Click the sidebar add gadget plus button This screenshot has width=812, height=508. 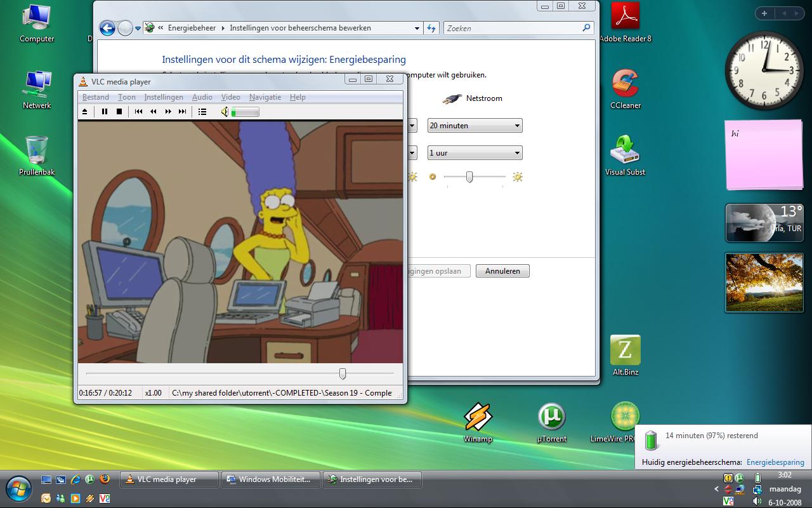[x=764, y=13]
